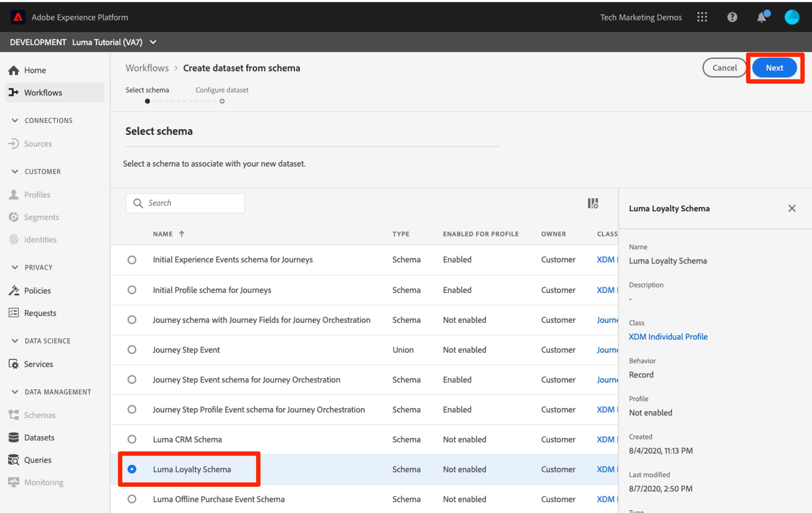Choose Initial Profile schema for Journeys radio

coord(132,290)
